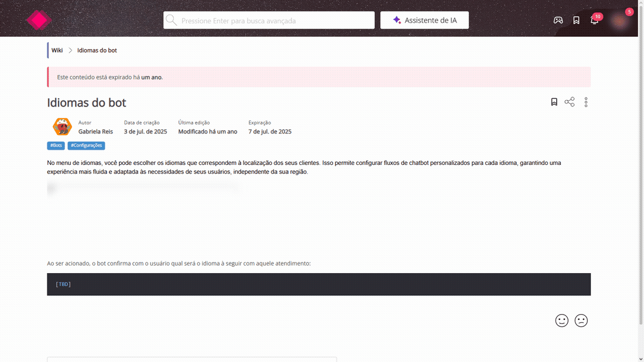Viewport: 644px width, 362px height.
Task: Open the Assistente de IA button
Action: click(424, 20)
